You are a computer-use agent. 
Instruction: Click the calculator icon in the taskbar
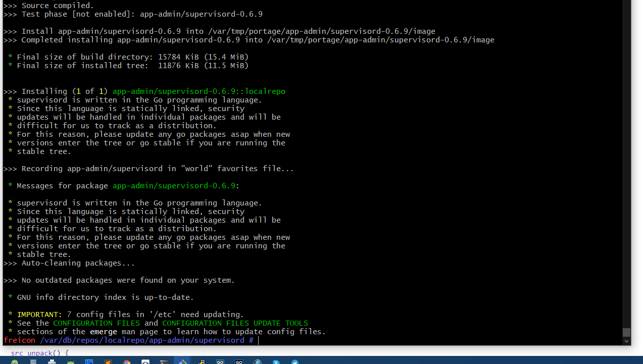(x=33, y=362)
